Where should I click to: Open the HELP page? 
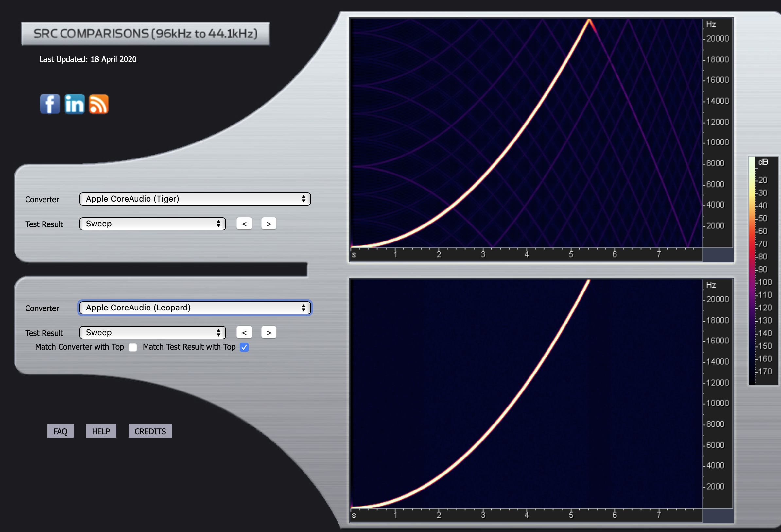[101, 431]
